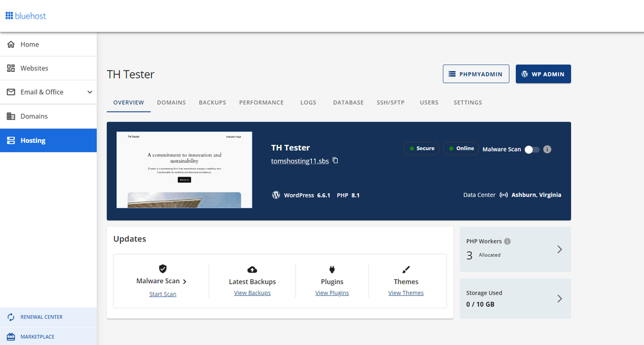Switch to the Users tab
This screenshot has width=644, height=345.
429,102
